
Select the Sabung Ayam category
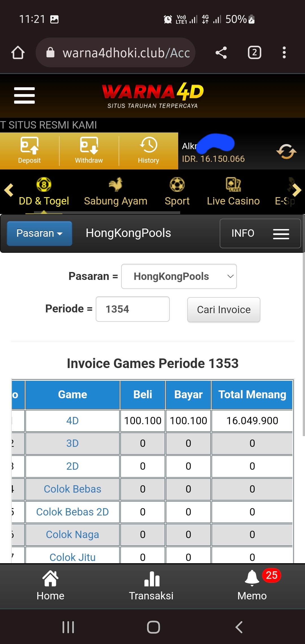click(x=116, y=192)
